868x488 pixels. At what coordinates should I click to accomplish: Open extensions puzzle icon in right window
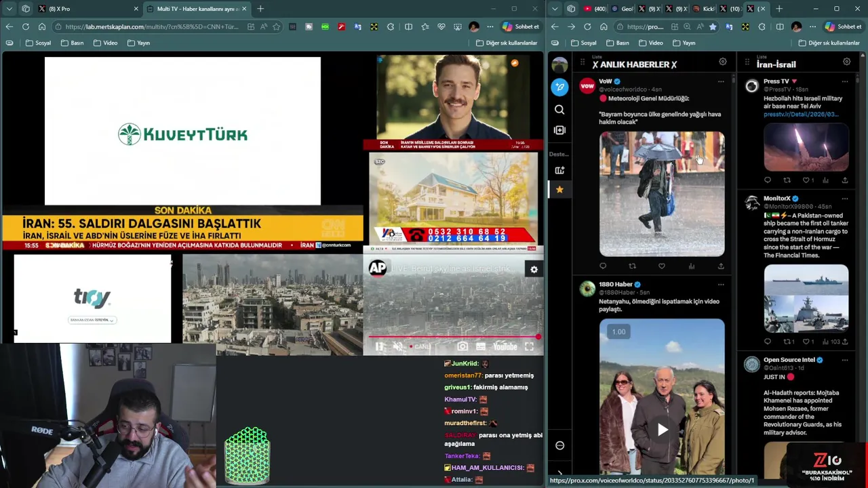(x=762, y=26)
